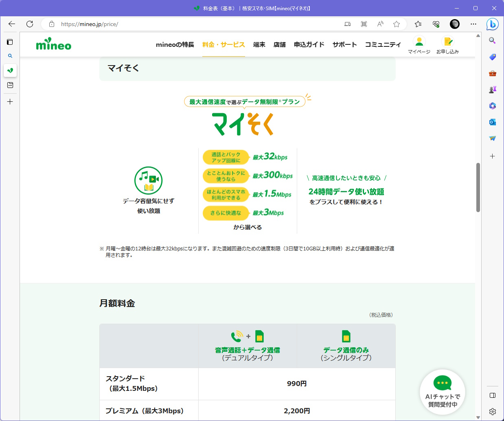The image size is (504, 421).
Task: Open Edge Settings and more menu
Action: pyautogui.click(x=473, y=24)
